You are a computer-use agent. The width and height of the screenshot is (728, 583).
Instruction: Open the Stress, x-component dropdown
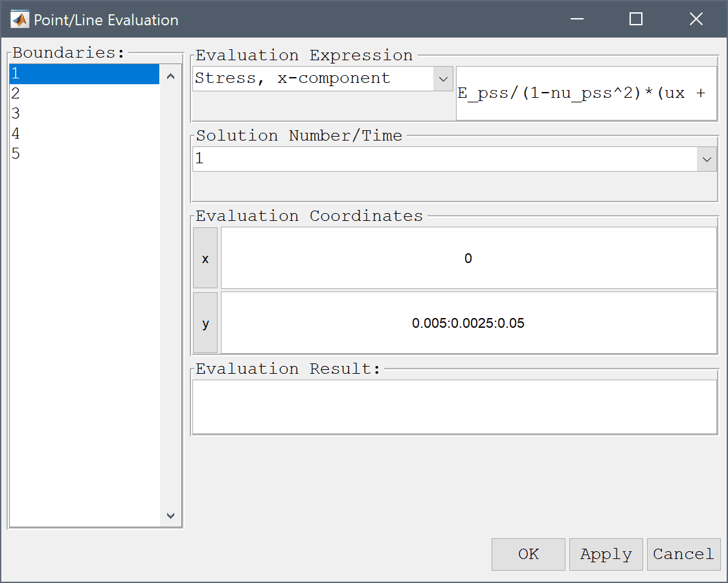(323, 79)
